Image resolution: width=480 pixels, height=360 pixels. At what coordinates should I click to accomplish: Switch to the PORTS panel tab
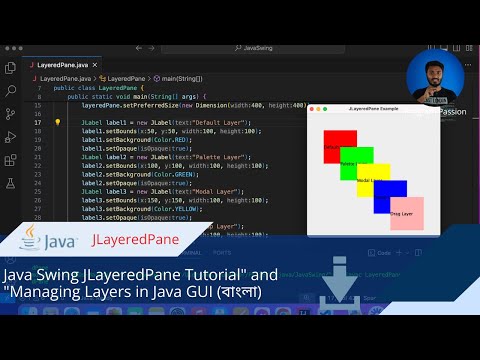(x=222, y=253)
